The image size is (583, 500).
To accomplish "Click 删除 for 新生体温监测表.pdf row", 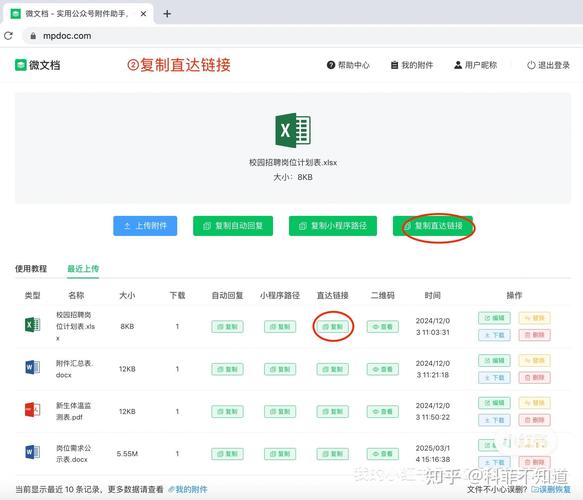I will (x=534, y=420).
